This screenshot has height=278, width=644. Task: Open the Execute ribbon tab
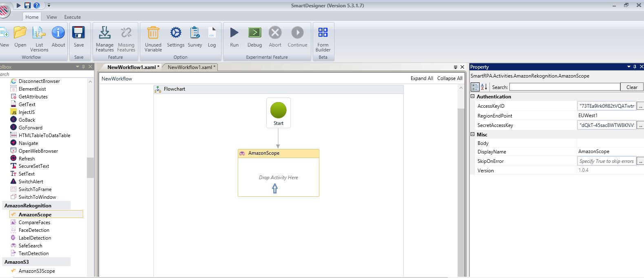click(72, 17)
